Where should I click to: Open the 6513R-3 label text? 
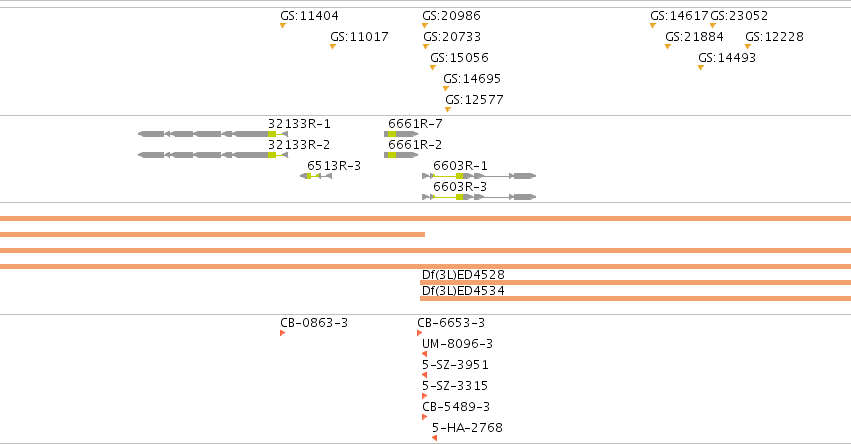[334, 166]
